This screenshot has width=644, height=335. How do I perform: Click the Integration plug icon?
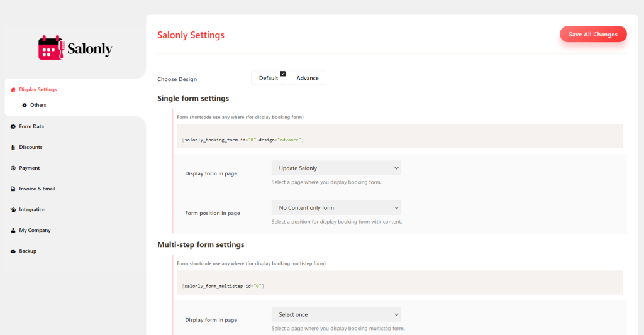[x=13, y=209]
